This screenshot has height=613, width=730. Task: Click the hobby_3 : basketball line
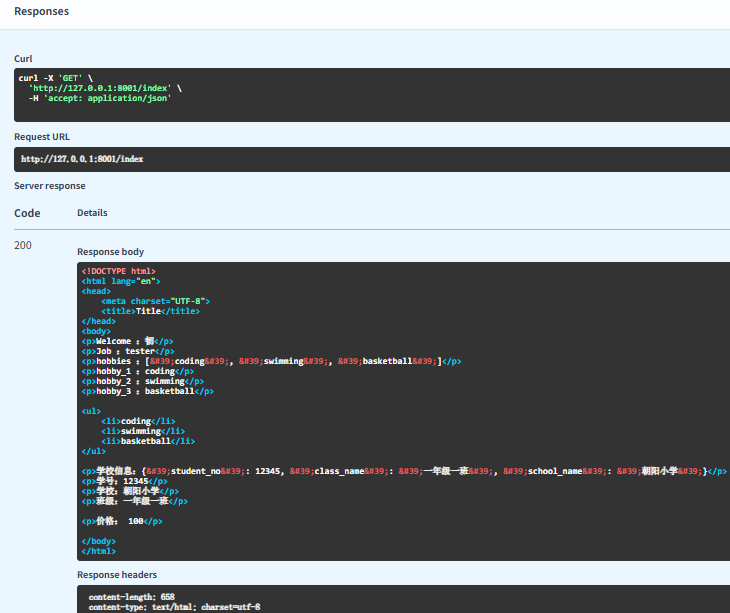(x=148, y=391)
